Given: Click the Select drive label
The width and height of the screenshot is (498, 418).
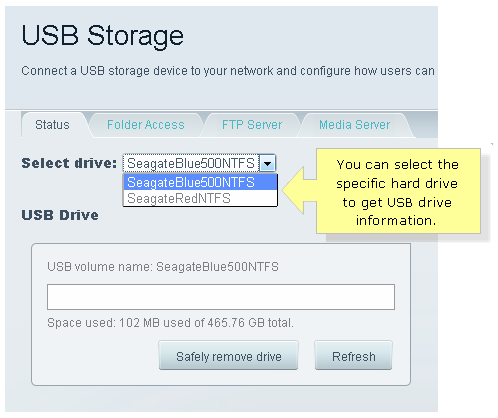Looking at the screenshot, I should tap(69, 163).
